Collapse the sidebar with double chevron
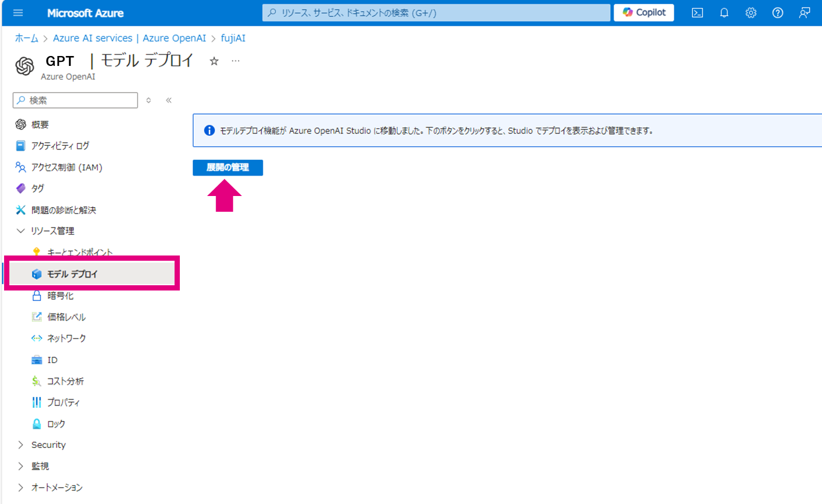Image resolution: width=822 pixels, height=504 pixels. coord(169,100)
